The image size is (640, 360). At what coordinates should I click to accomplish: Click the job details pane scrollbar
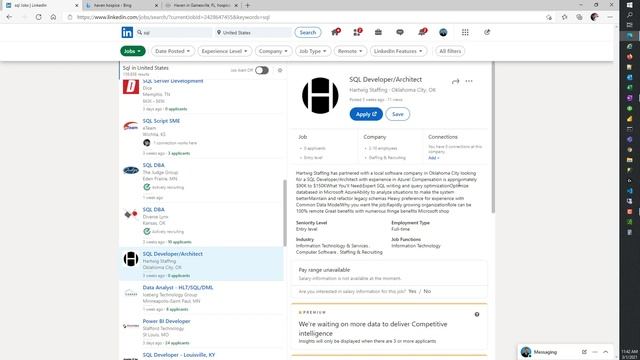[x=493, y=137]
